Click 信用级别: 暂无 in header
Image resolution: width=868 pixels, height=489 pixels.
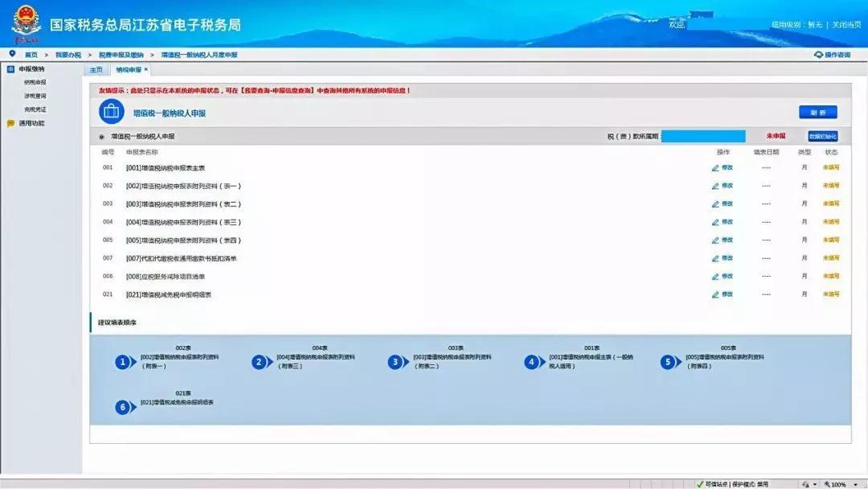pos(796,24)
